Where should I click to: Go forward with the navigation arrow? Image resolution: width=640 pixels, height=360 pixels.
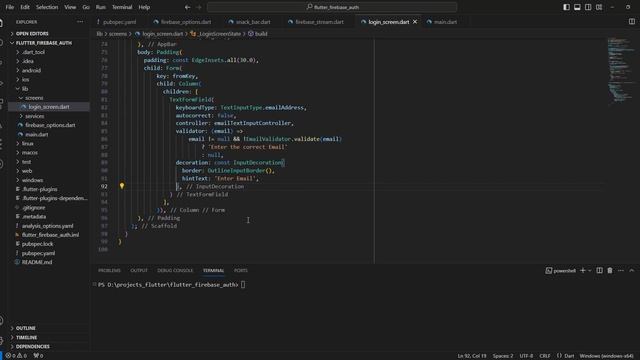click(x=199, y=7)
